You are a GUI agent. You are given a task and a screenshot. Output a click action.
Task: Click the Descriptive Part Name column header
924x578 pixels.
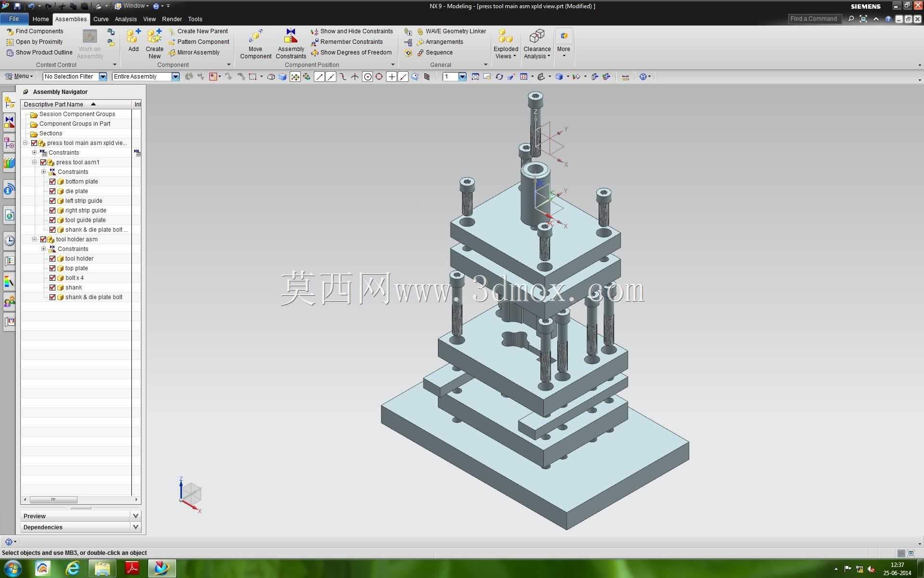pos(76,105)
